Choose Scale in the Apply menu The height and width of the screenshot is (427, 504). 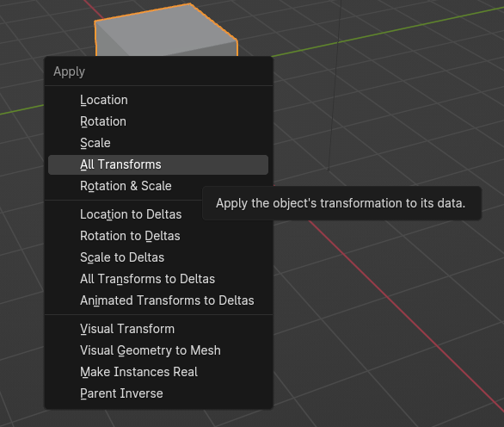pos(158,143)
